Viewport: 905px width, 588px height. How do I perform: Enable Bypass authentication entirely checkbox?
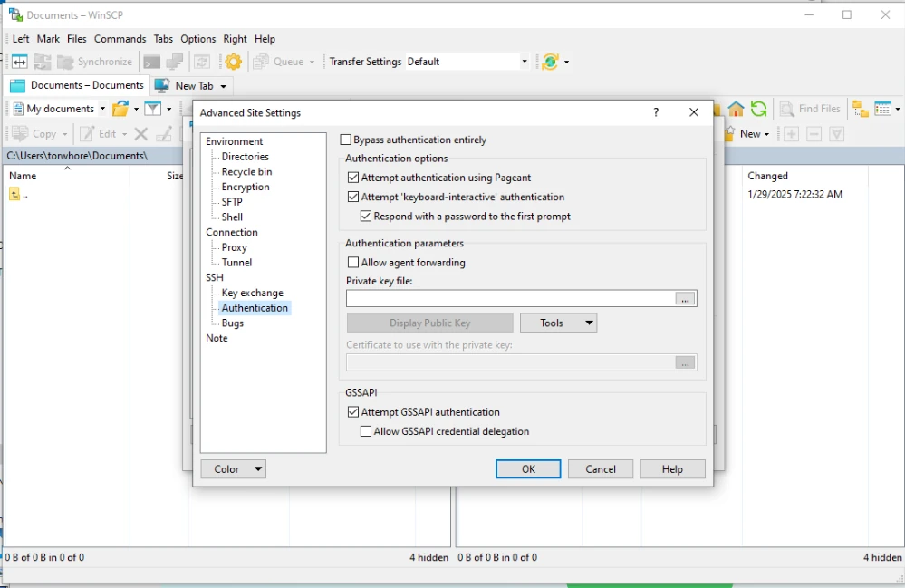[346, 140]
